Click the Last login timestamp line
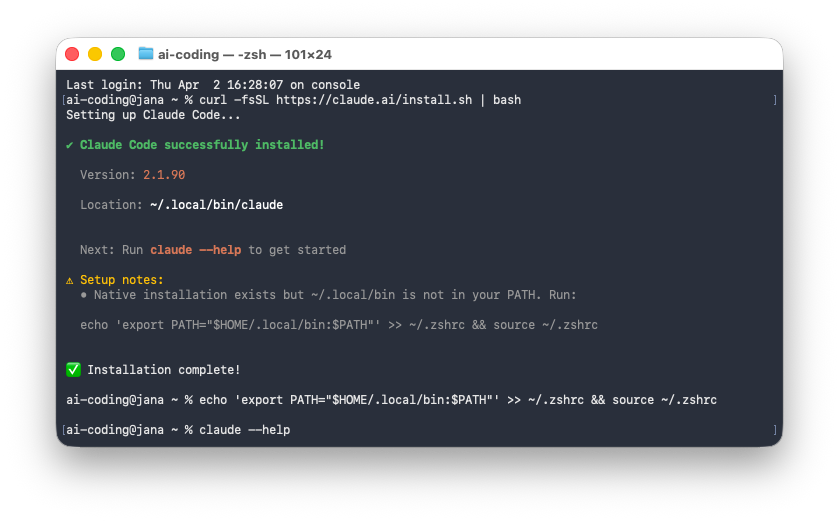Screen dimensions: 839x521 (x=213, y=85)
